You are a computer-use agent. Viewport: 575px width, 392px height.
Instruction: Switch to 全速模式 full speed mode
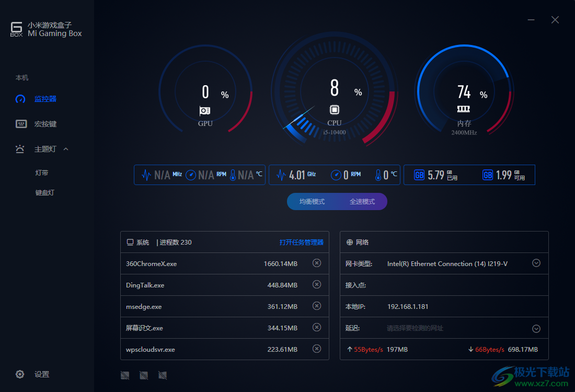[x=362, y=202]
